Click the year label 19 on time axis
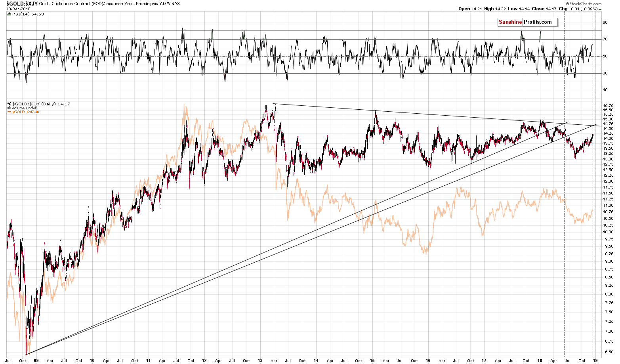The image size is (620, 364). pos(595,360)
